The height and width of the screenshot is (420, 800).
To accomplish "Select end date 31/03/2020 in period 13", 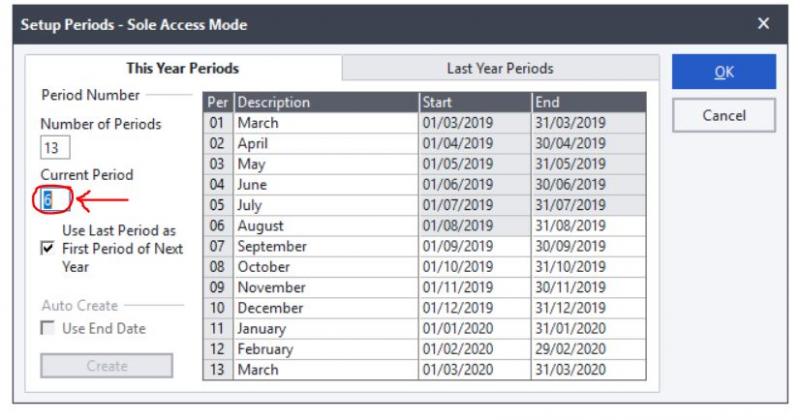I will click(588, 370).
